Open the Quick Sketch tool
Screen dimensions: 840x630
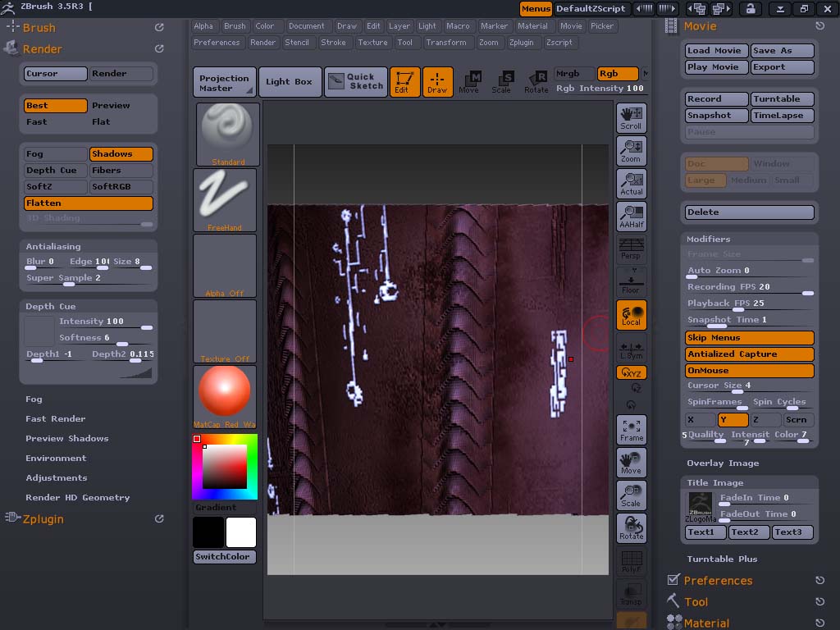pos(356,81)
